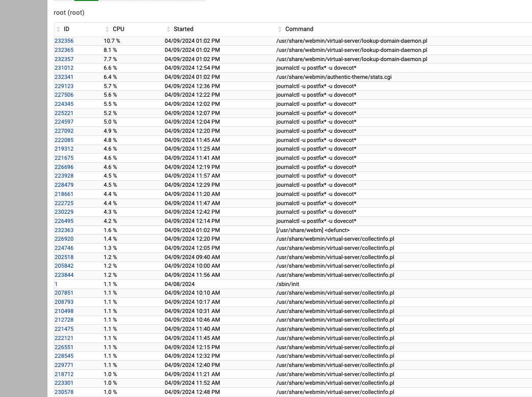The image size is (532, 397).
Task: Open process ID 218661
Action: tap(64, 194)
